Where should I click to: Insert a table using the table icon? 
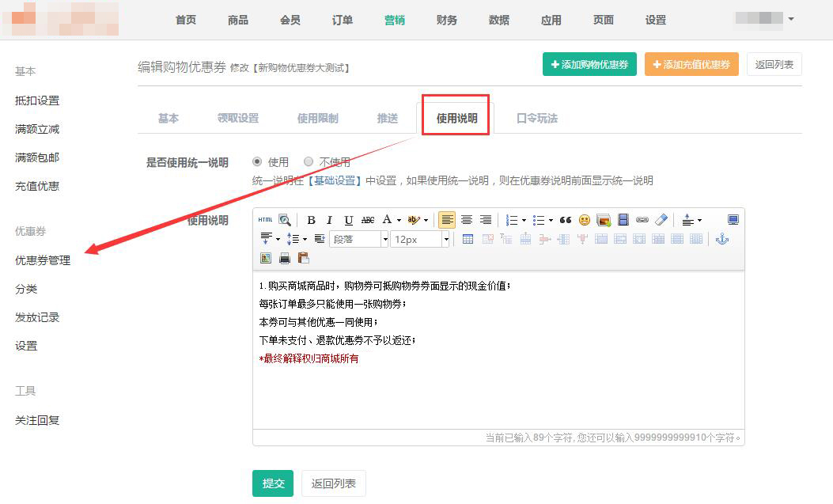pos(468,239)
